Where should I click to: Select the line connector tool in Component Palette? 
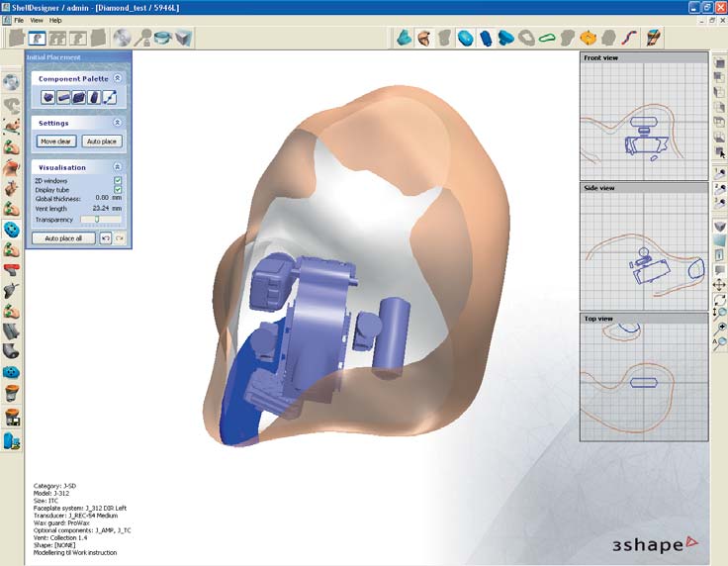[110, 97]
